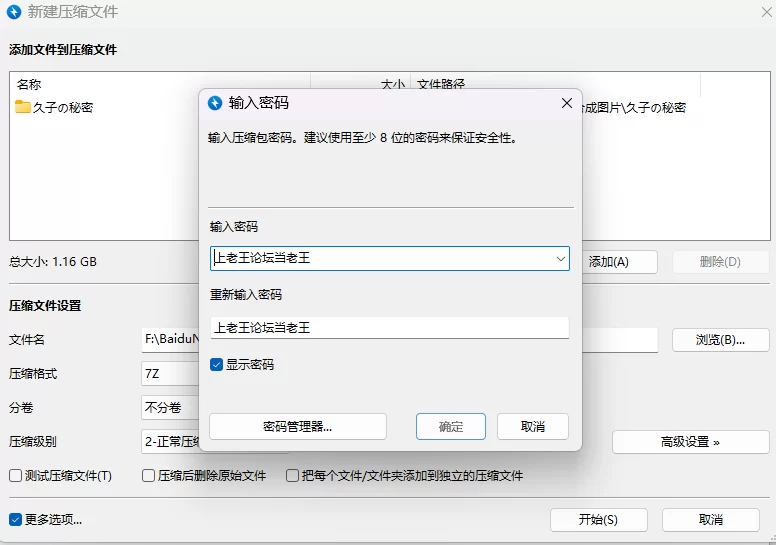Viewport: 776px width, 545px height.
Task: Confirm password with 确定 button
Action: tap(450, 426)
